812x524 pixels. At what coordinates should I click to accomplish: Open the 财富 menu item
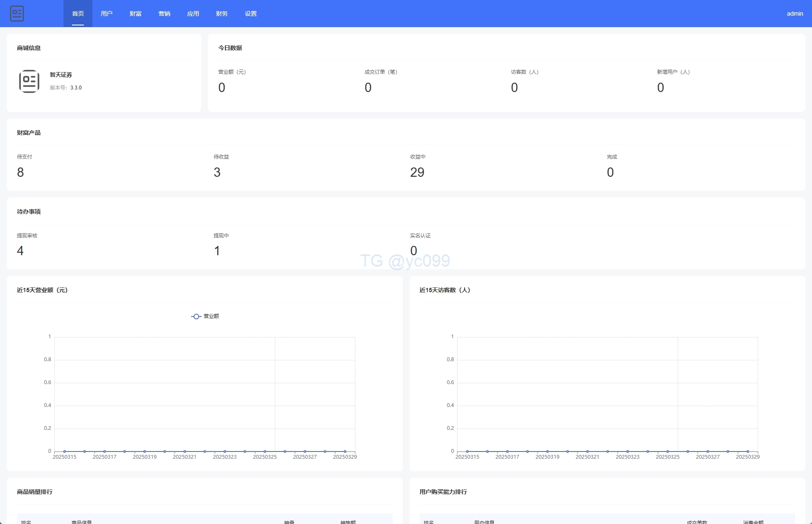136,14
